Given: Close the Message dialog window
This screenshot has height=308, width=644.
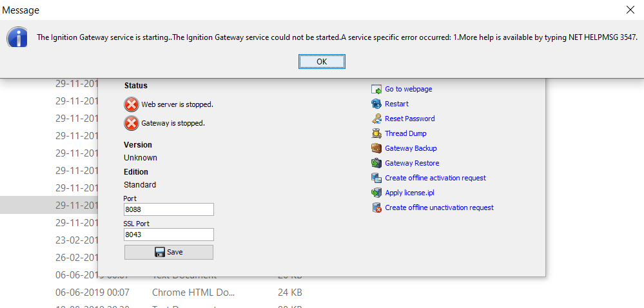Looking at the screenshot, I should [x=630, y=10].
